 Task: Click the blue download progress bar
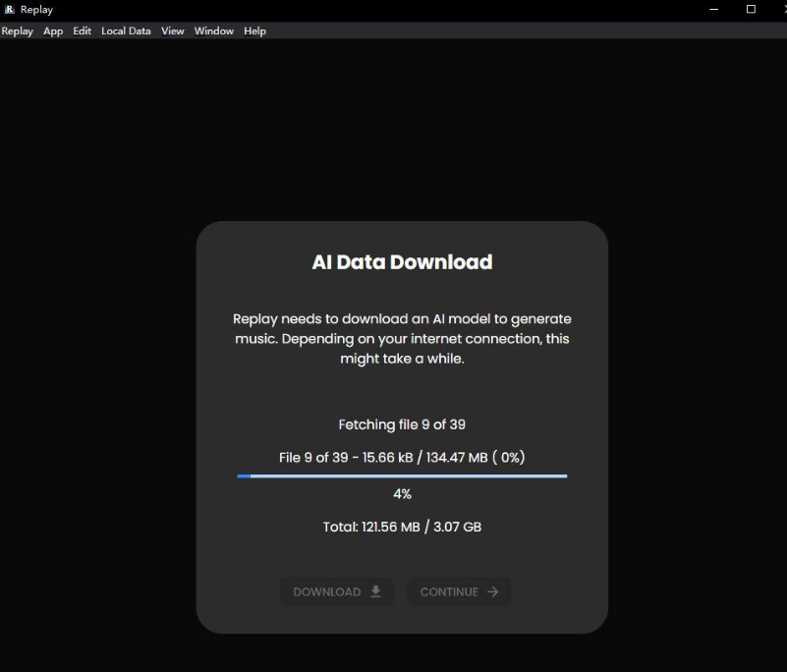402,476
